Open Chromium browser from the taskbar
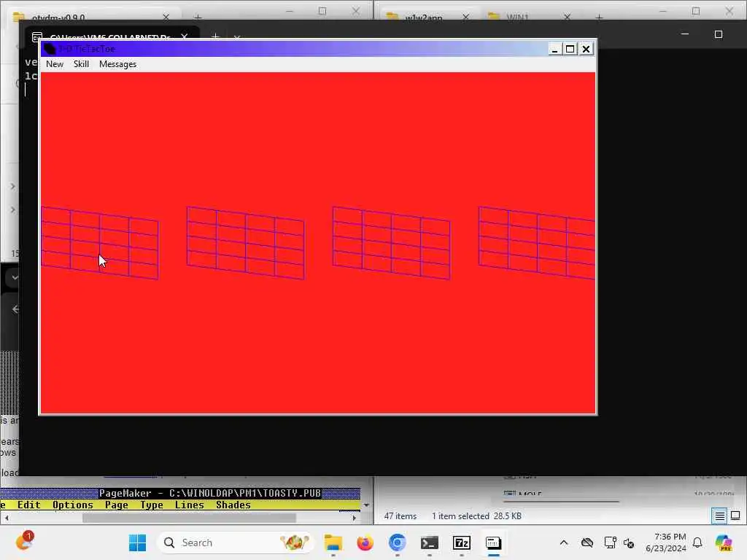The width and height of the screenshot is (747, 560). click(x=398, y=542)
